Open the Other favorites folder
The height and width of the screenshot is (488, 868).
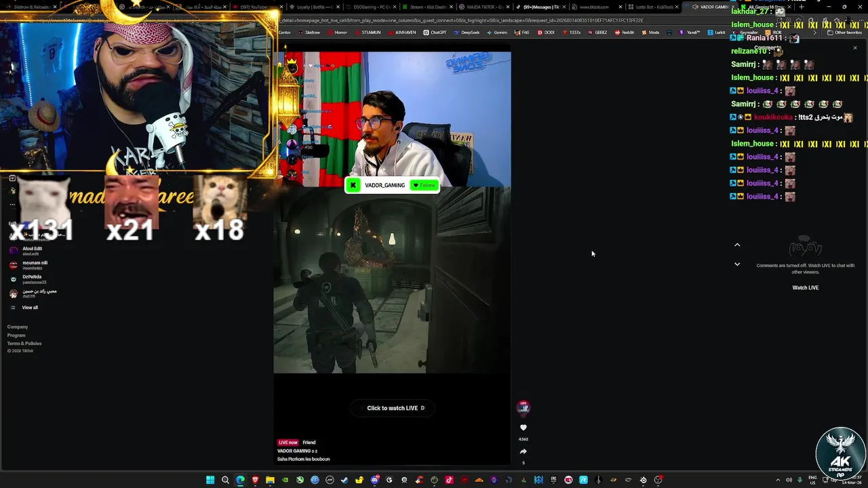(x=844, y=33)
